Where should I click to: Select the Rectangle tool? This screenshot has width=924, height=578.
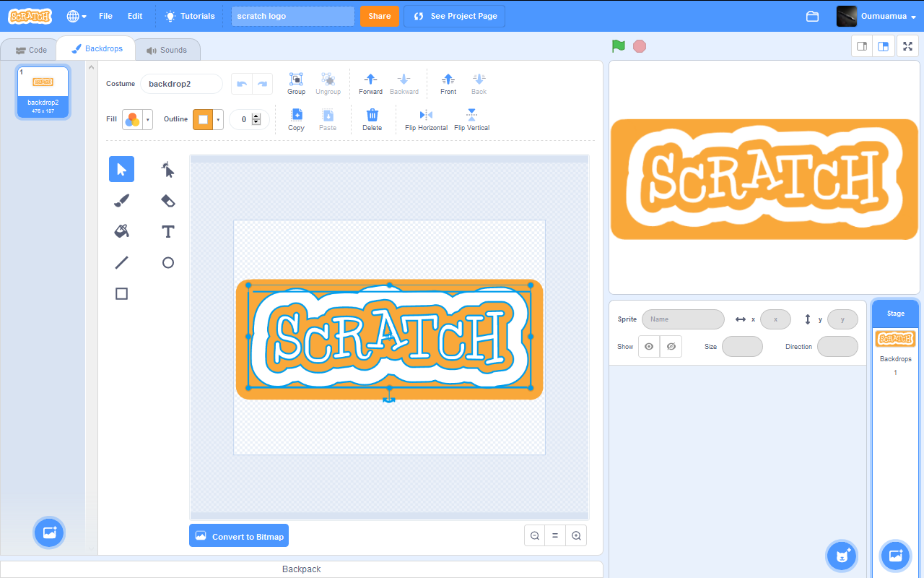121,293
